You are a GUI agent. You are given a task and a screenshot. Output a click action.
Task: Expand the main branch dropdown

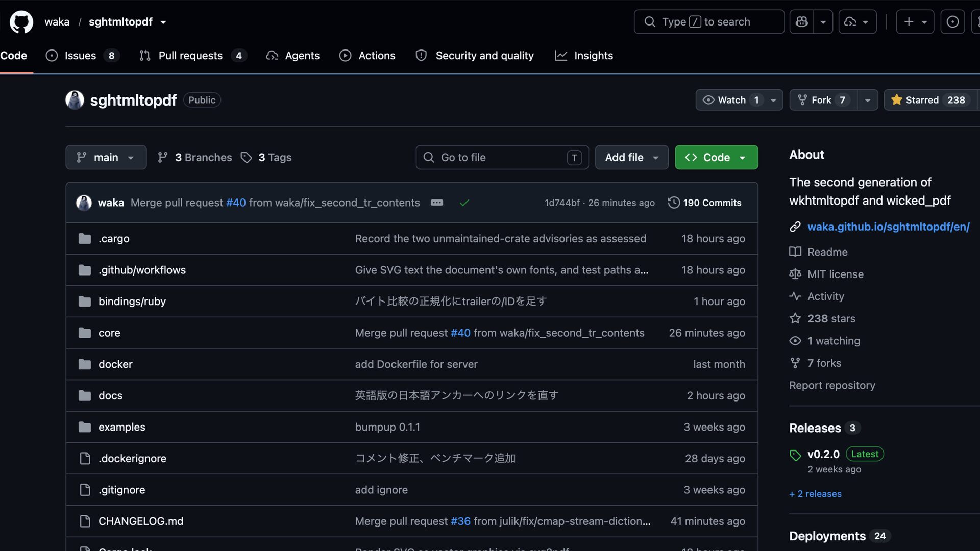[106, 157]
